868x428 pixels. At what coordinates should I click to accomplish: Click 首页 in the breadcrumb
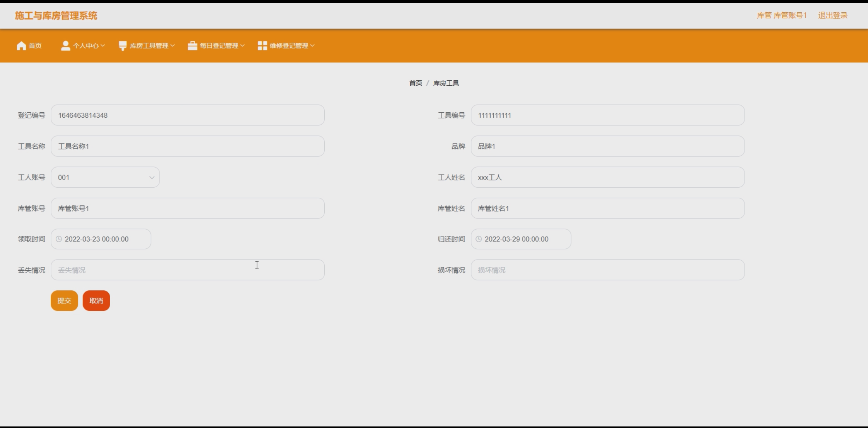[x=415, y=83]
